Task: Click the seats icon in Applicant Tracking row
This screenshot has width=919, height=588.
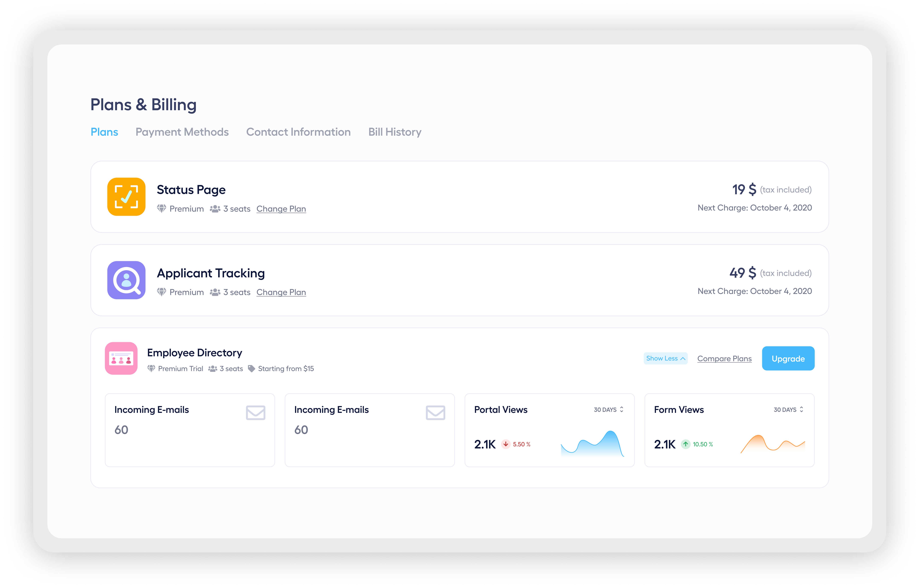Action: [215, 292]
